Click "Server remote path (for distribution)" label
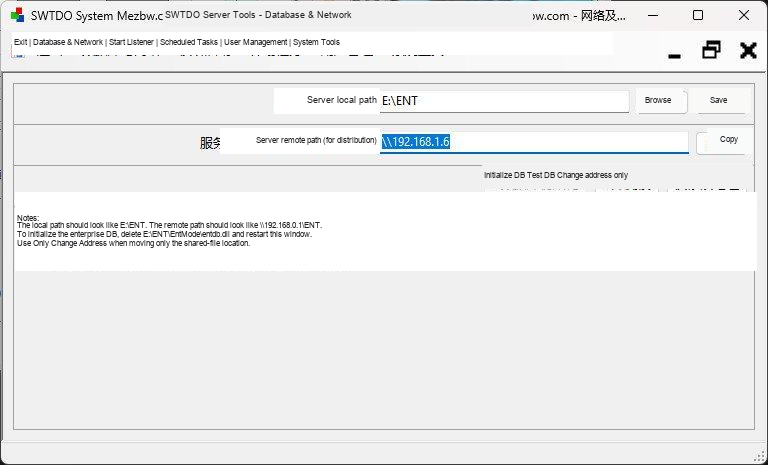The width and height of the screenshot is (768, 465). coord(316,140)
